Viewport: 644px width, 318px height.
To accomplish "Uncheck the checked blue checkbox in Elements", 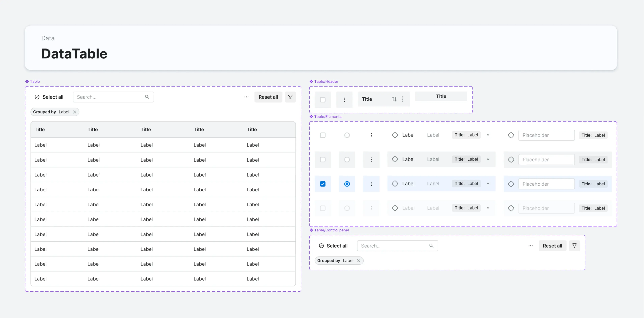I will pos(323,184).
